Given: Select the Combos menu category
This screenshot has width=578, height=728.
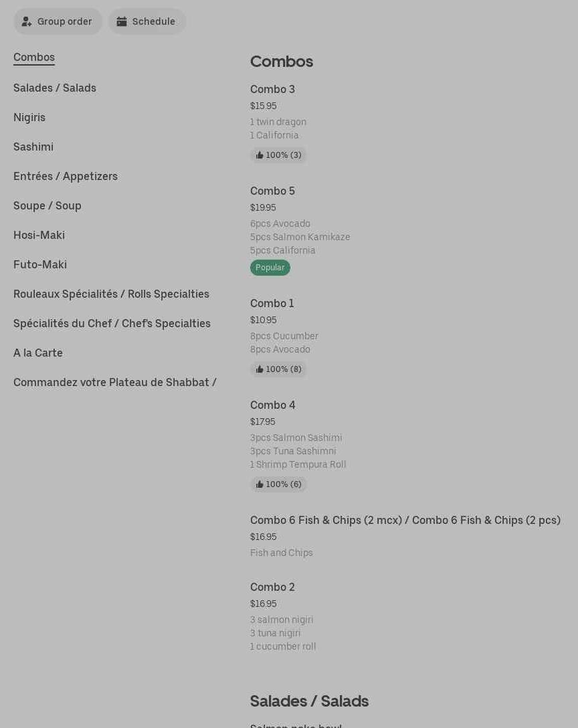Looking at the screenshot, I should coord(34,58).
